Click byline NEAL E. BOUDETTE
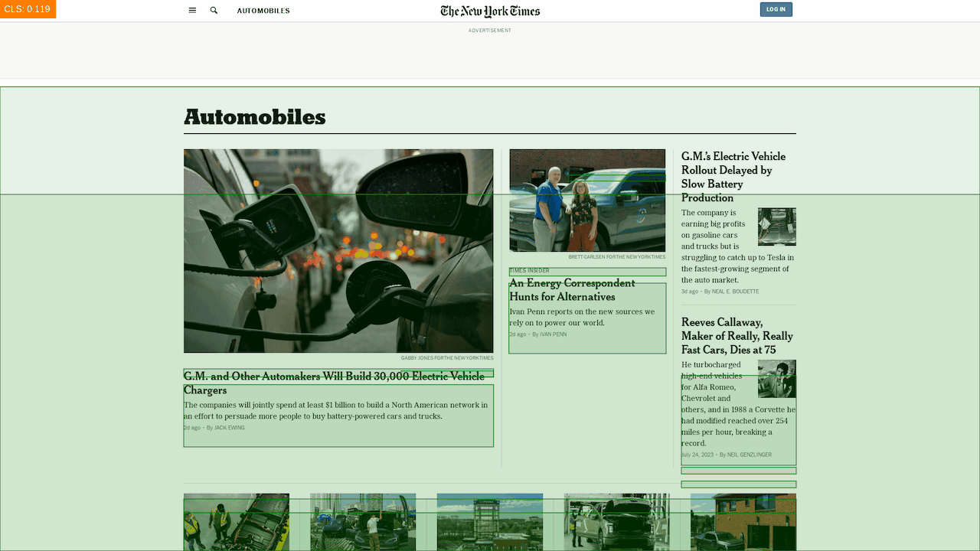This screenshot has width=980, height=551. tap(736, 292)
